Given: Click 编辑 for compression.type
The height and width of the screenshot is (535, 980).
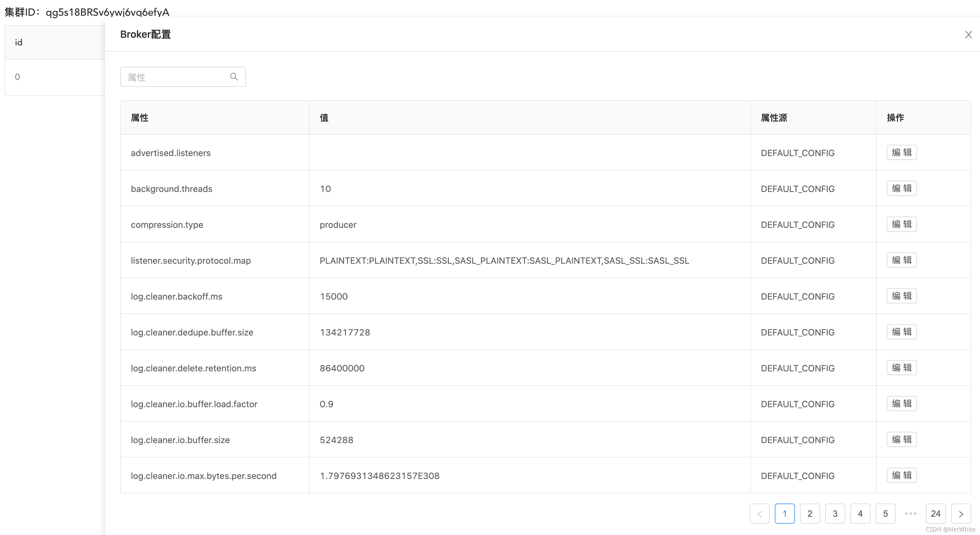Looking at the screenshot, I should click(x=902, y=224).
